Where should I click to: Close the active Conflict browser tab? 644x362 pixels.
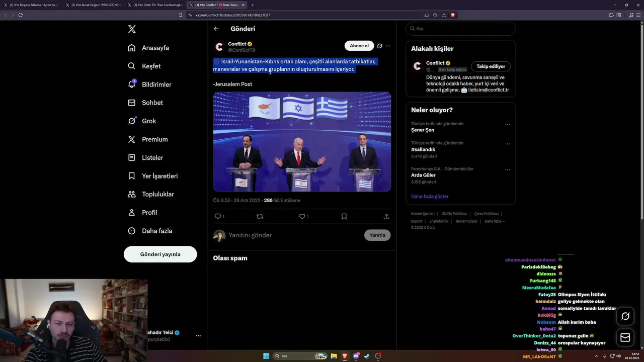click(x=243, y=5)
